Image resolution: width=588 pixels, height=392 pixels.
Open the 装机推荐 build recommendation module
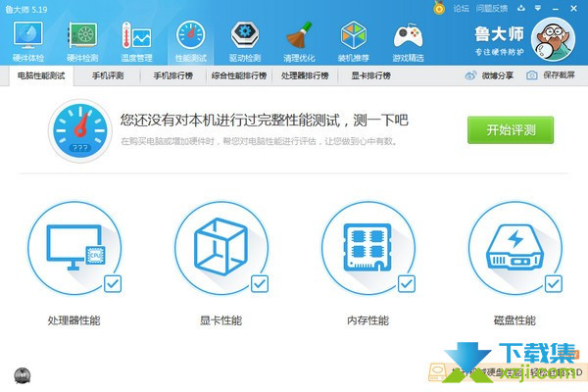point(353,41)
